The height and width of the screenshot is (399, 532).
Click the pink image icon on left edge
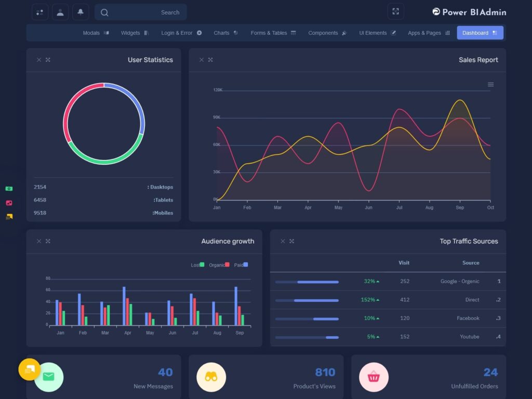9,203
